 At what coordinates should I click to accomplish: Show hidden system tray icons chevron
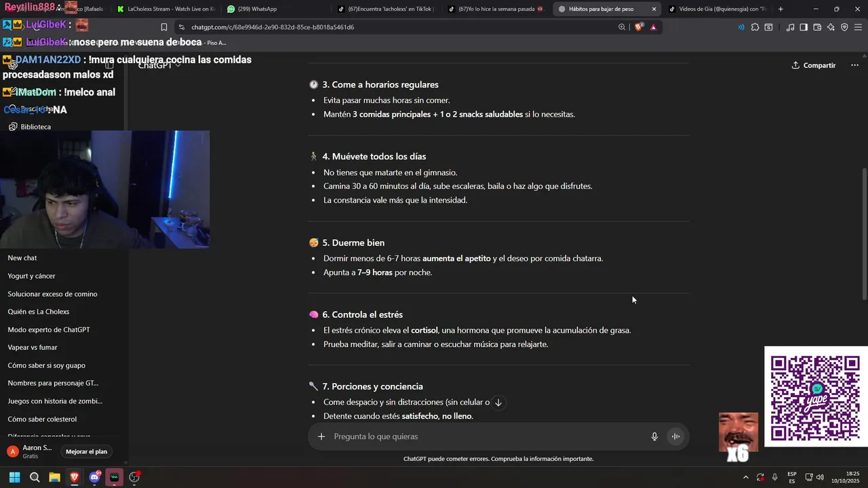click(745, 477)
